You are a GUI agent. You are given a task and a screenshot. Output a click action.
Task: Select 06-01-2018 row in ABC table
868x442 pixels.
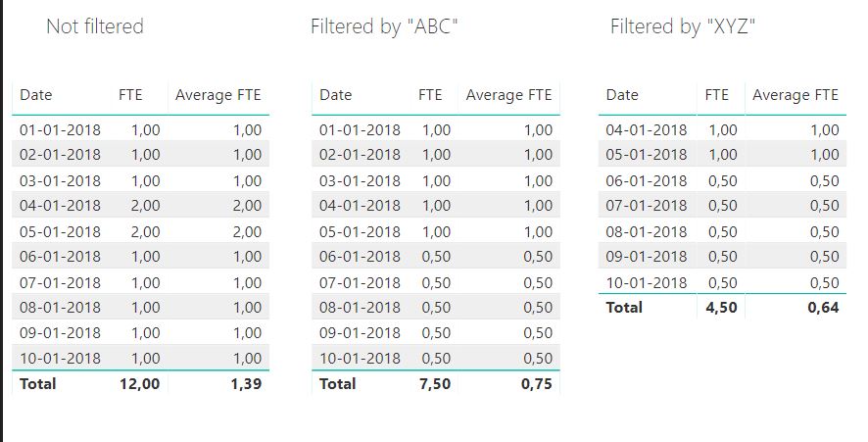click(436, 256)
